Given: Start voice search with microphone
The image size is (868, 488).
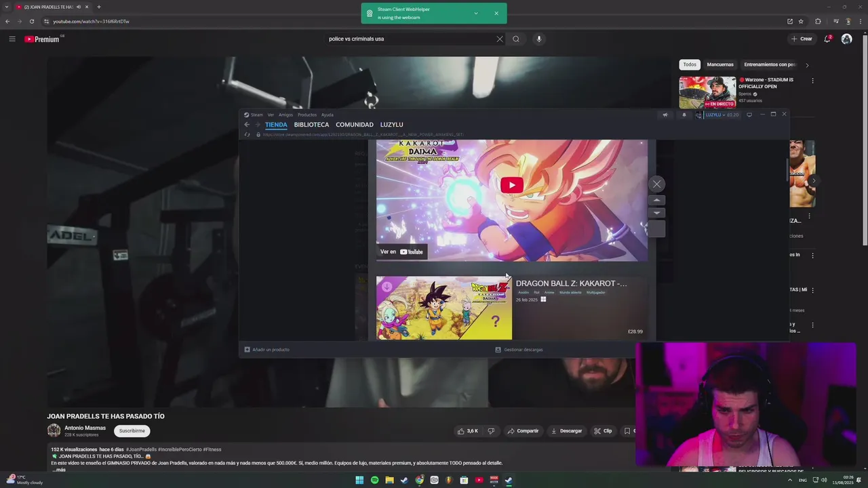Looking at the screenshot, I should (x=539, y=39).
